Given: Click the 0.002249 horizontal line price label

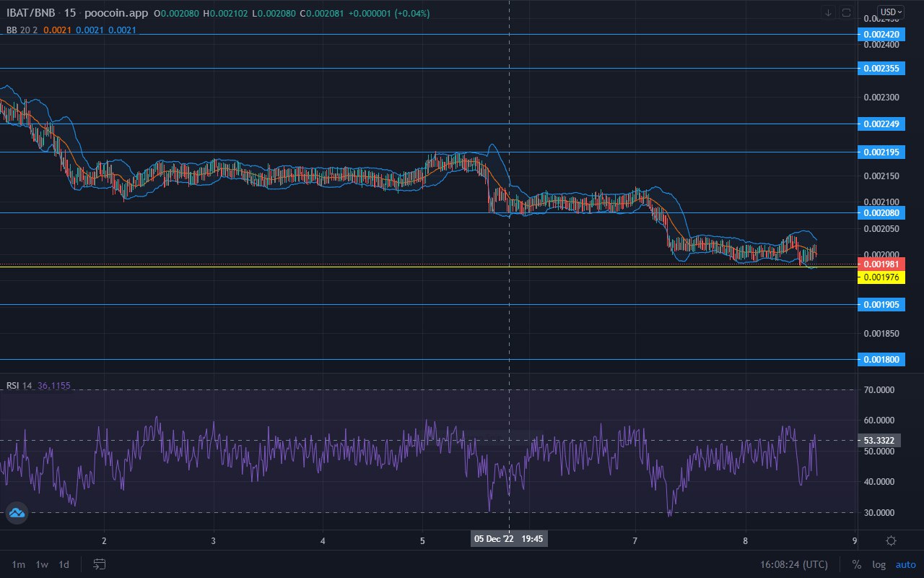Looking at the screenshot, I should 881,124.
